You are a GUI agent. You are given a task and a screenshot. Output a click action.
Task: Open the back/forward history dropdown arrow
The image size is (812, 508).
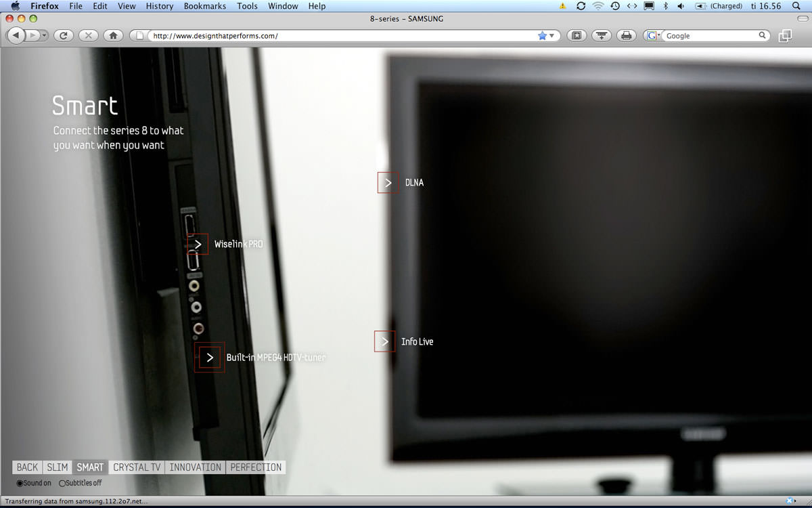pyautogui.click(x=44, y=35)
